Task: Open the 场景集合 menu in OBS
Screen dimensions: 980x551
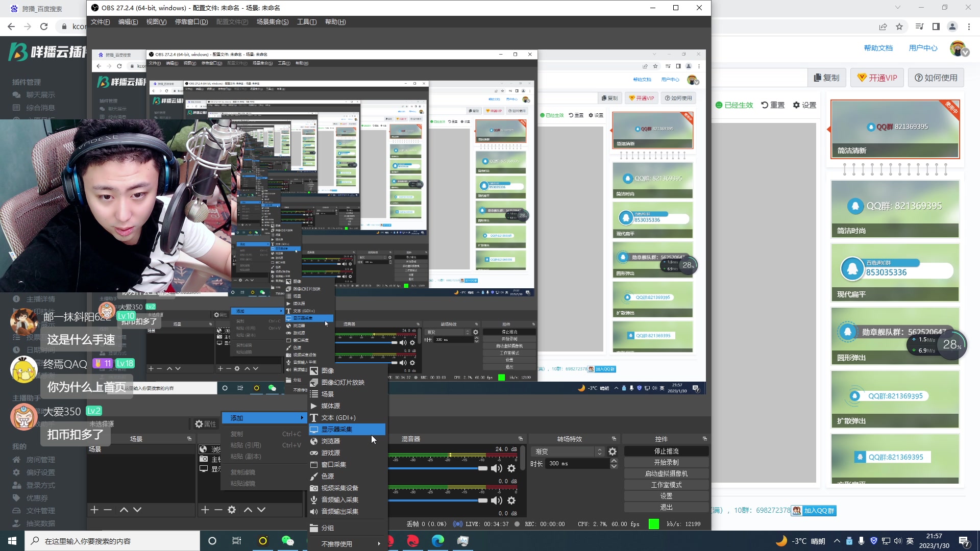Action: [273, 22]
